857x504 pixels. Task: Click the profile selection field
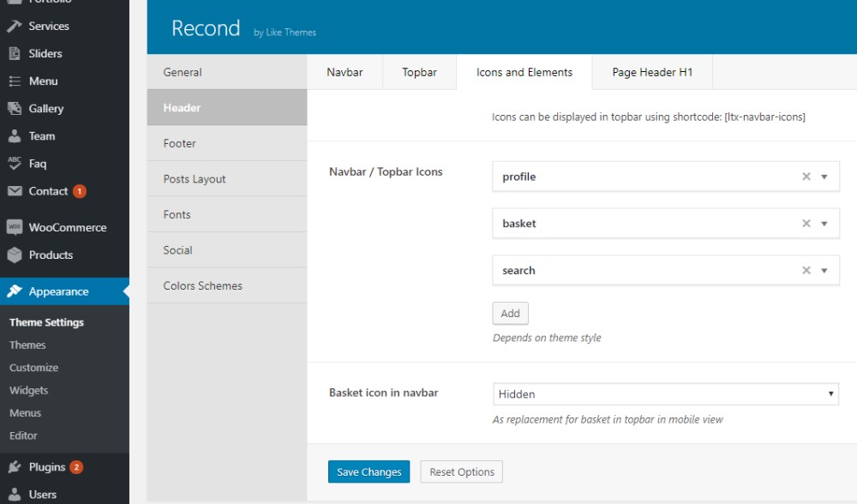(666, 177)
